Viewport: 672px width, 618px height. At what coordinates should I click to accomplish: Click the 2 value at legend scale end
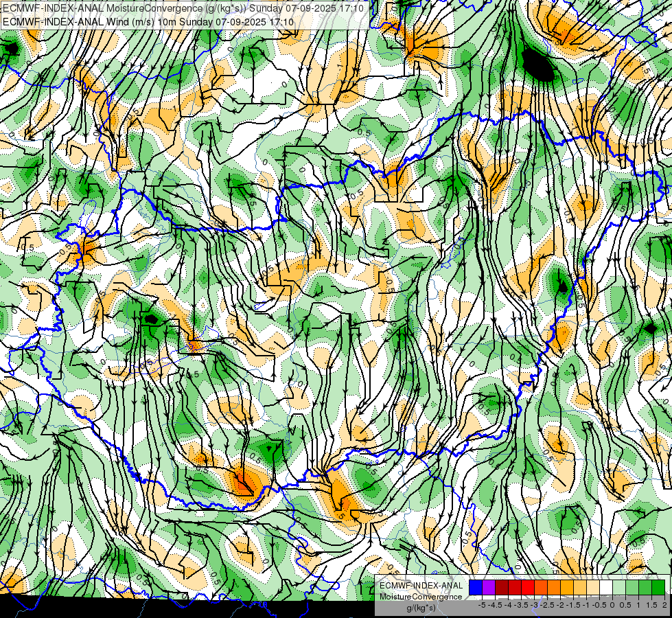click(x=664, y=605)
